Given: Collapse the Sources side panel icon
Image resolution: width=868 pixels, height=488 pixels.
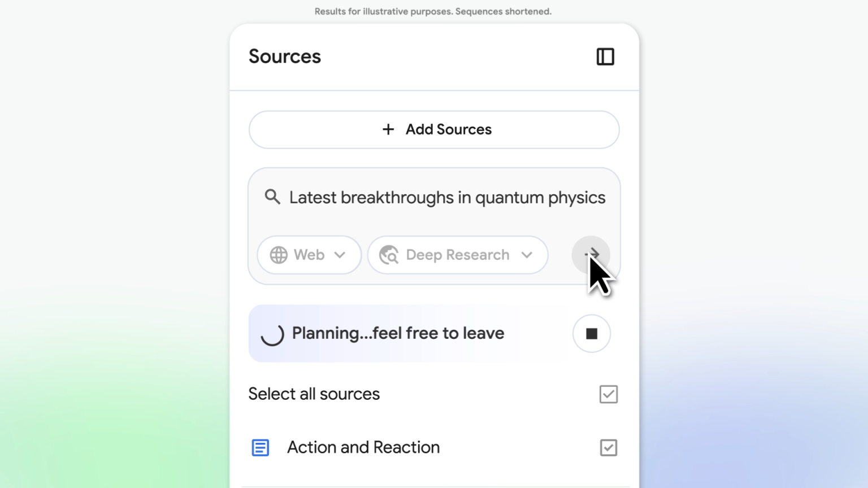Looking at the screenshot, I should tap(605, 56).
